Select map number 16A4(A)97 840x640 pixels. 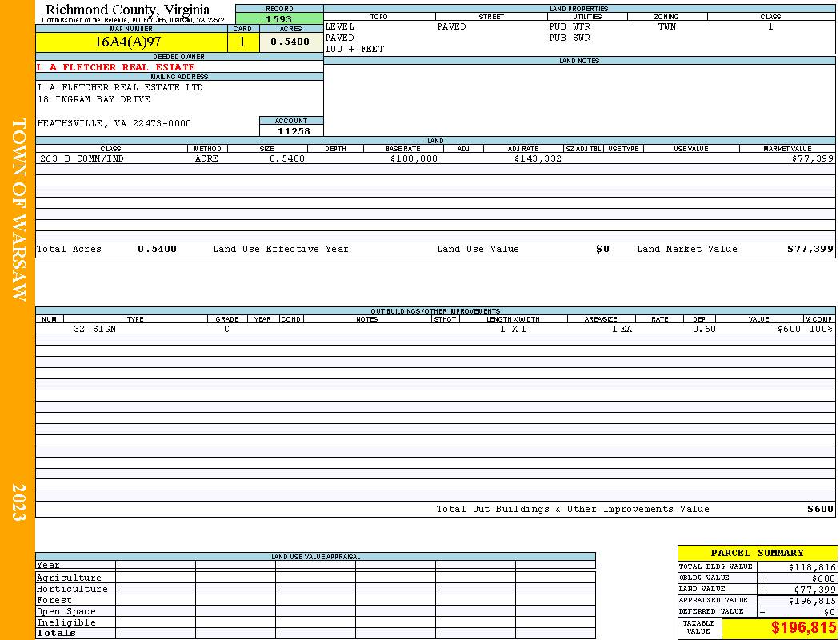point(127,42)
